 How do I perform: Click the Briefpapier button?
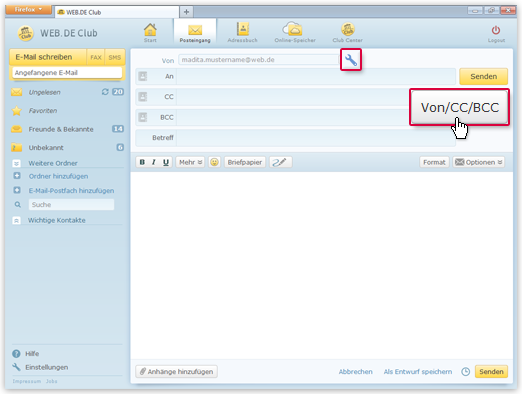[245, 162]
